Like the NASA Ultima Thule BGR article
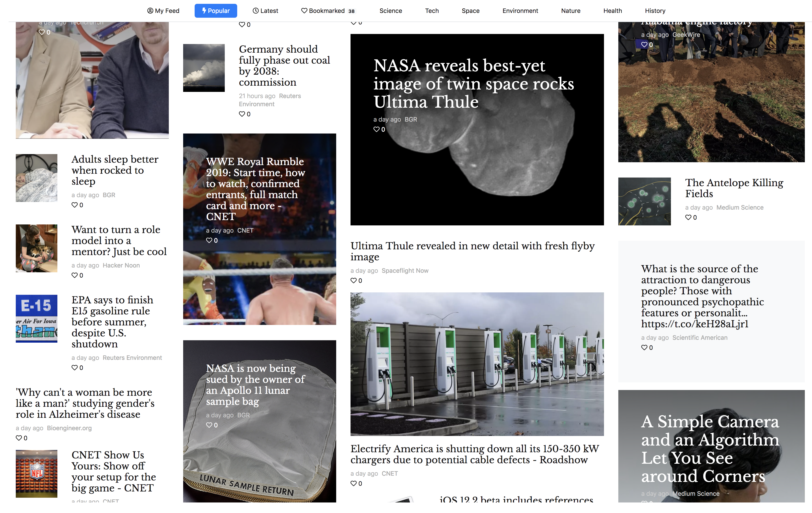812x513 pixels. pos(376,129)
